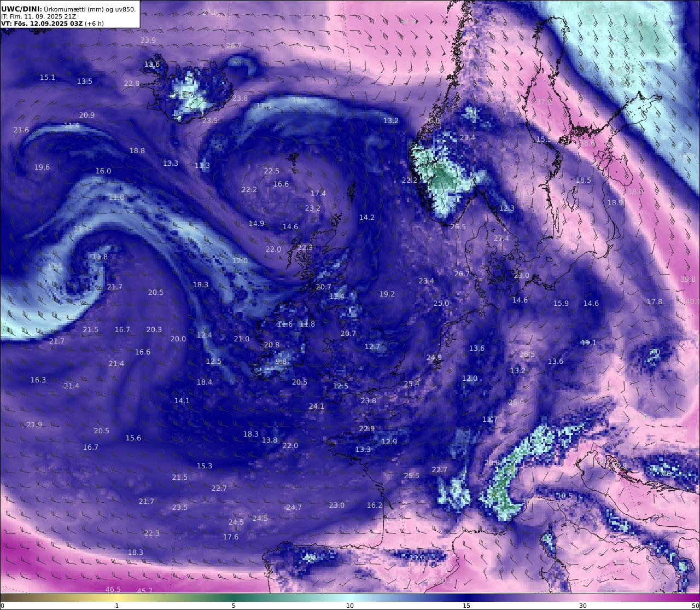Click the 24.1 value

(317, 406)
